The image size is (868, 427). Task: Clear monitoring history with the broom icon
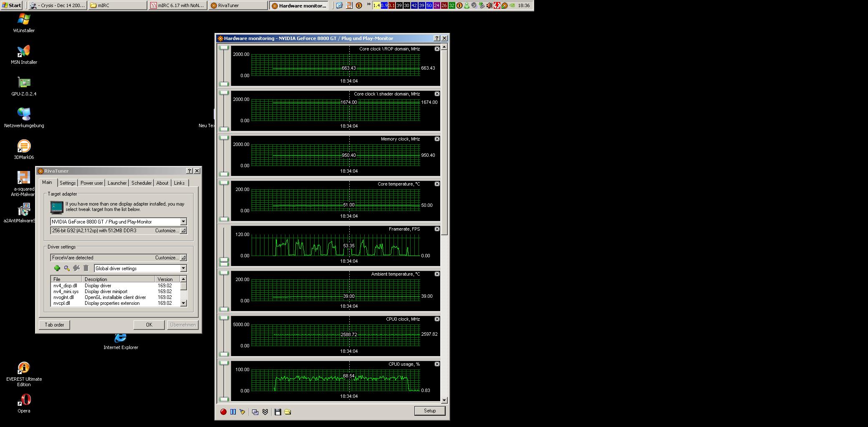click(x=242, y=412)
